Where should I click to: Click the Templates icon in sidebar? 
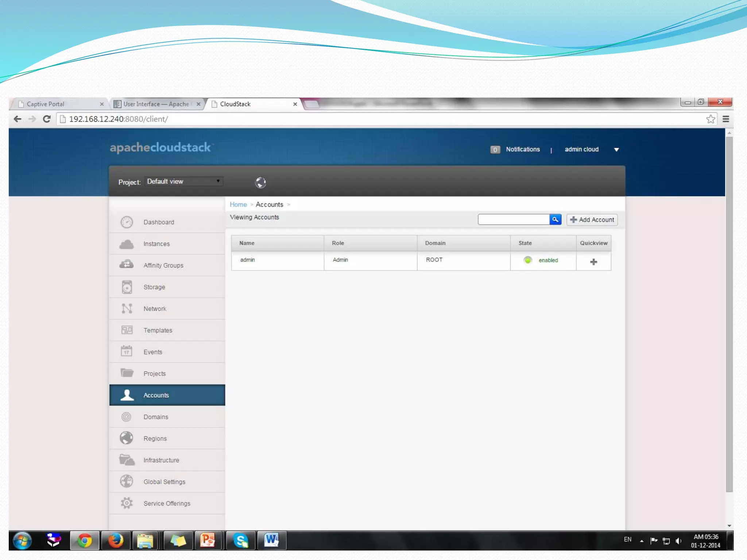pos(127,330)
